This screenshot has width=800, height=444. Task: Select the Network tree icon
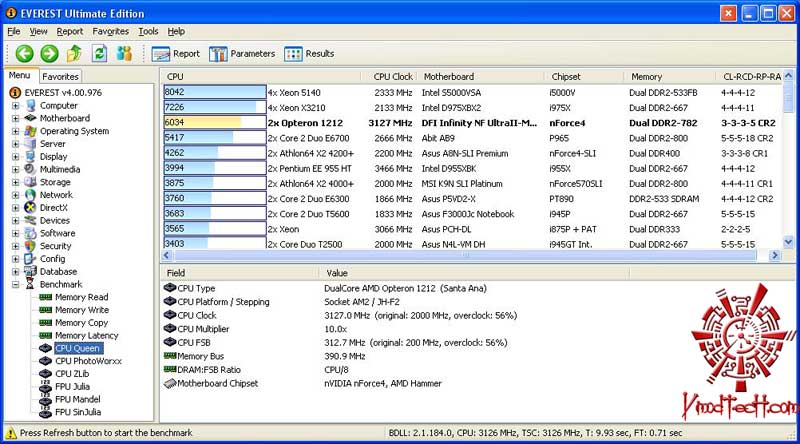coord(31,194)
